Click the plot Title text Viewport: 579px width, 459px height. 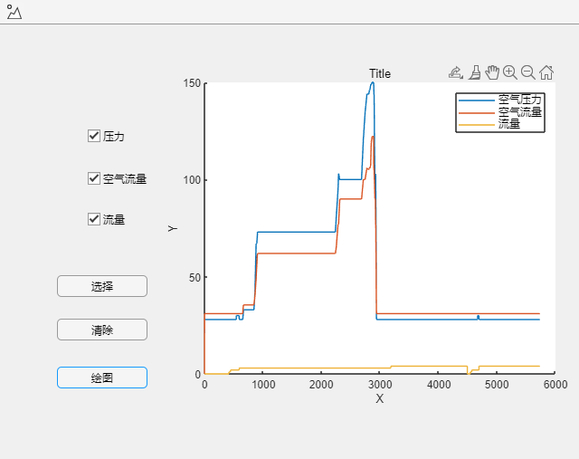(x=380, y=74)
